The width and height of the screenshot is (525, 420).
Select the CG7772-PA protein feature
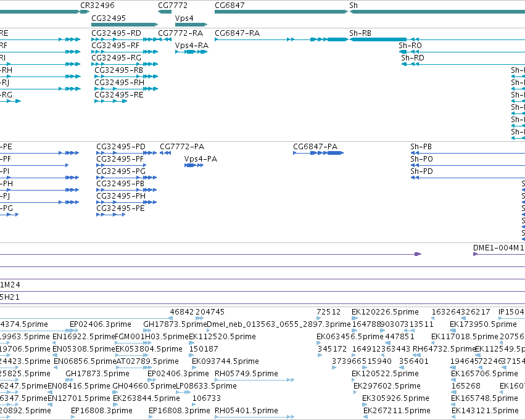point(165,153)
